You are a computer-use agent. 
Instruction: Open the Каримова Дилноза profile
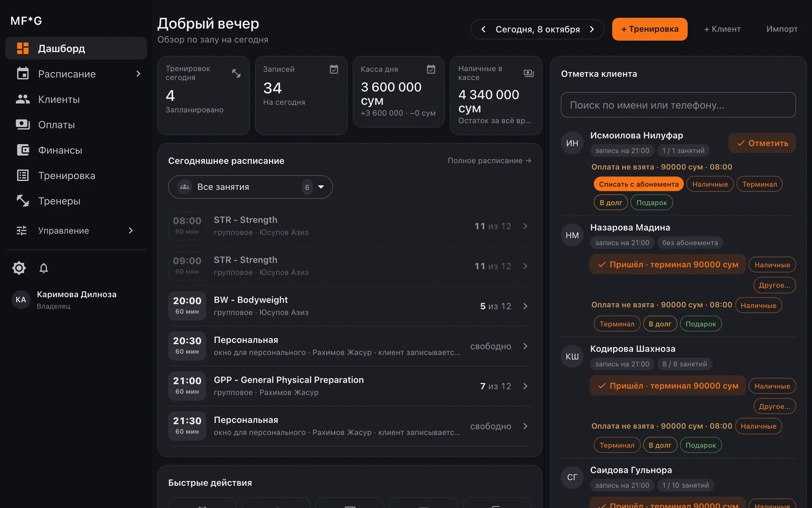76,300
